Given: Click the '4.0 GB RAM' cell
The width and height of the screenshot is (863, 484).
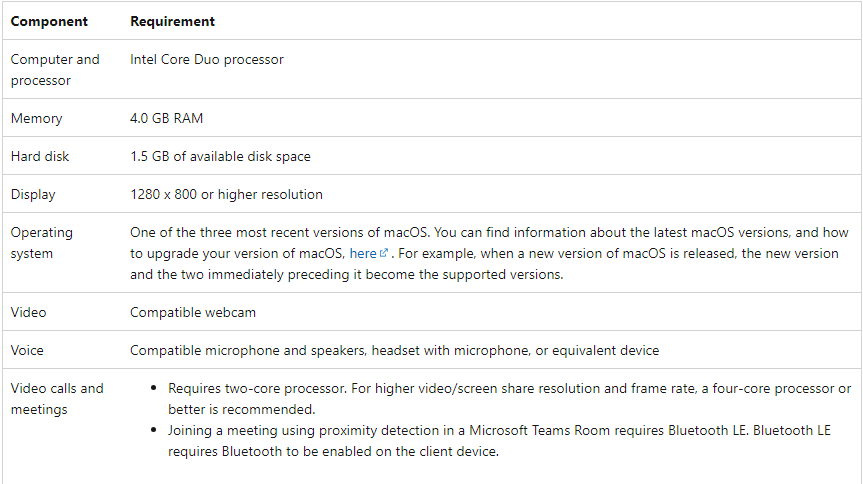Looking at the screenshot, I should pos(166,118).
